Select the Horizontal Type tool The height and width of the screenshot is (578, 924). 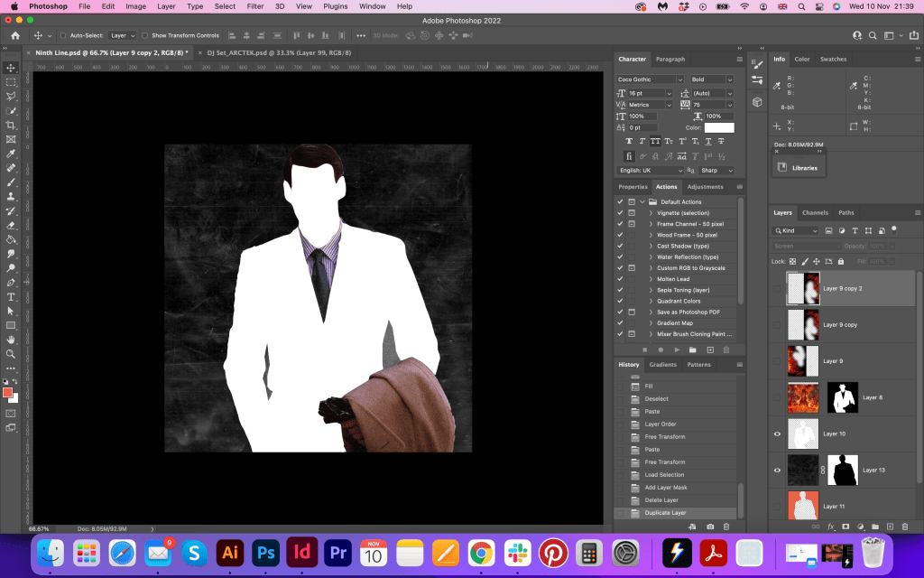[11, 296]
